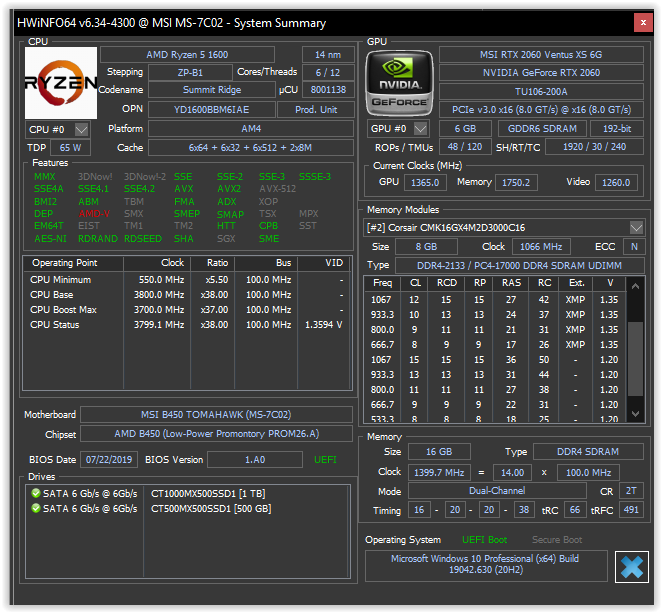Click the Ratio column header
This screenshot has height=613, width=662.
pyautogui.click(x=213, y=263)
